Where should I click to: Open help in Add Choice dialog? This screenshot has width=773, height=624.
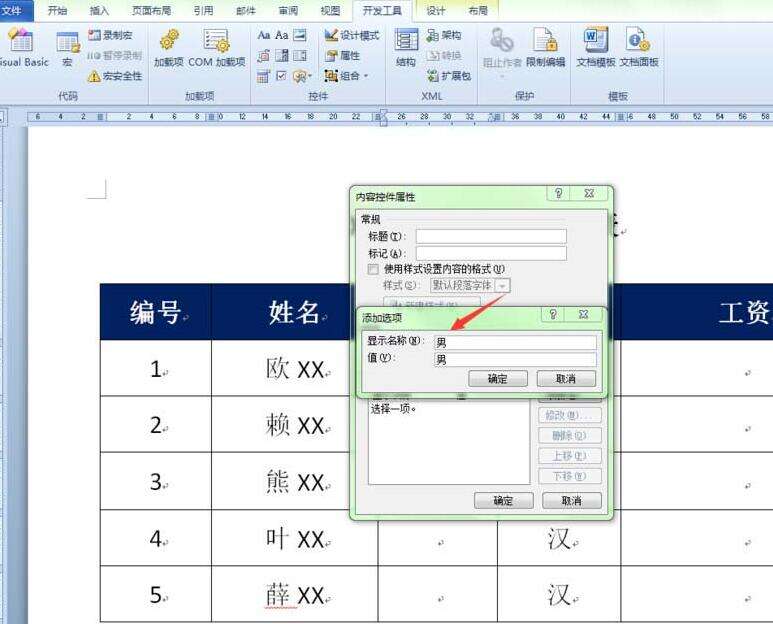coord(553,314)
